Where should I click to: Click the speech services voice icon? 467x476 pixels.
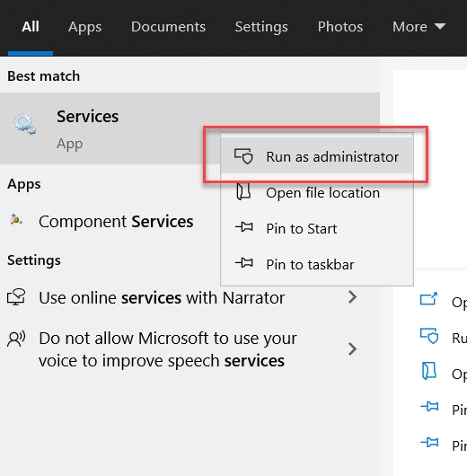tap(16, 339)
